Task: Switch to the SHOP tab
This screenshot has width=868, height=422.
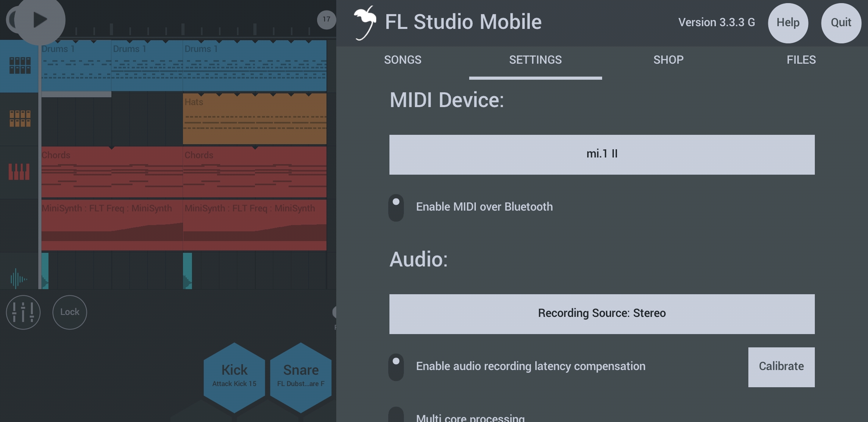Action: point(669,60)
